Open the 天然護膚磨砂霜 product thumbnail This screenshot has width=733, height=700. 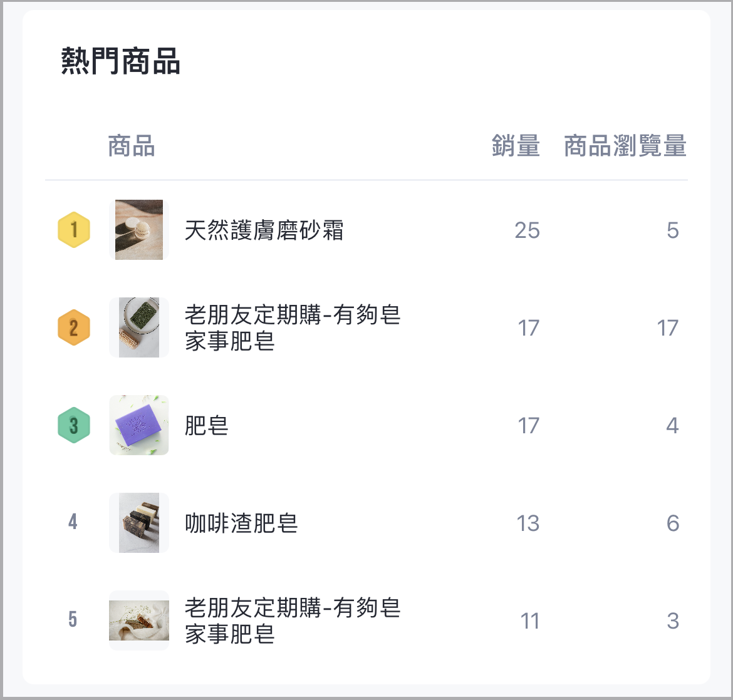point(139,229)
